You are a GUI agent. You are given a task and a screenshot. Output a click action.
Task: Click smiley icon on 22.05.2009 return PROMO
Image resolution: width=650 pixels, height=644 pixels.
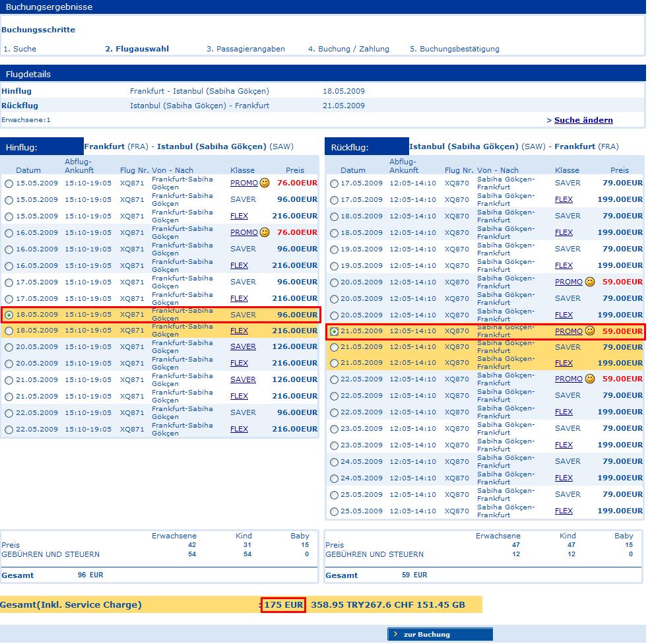click(x=590, y=379)
